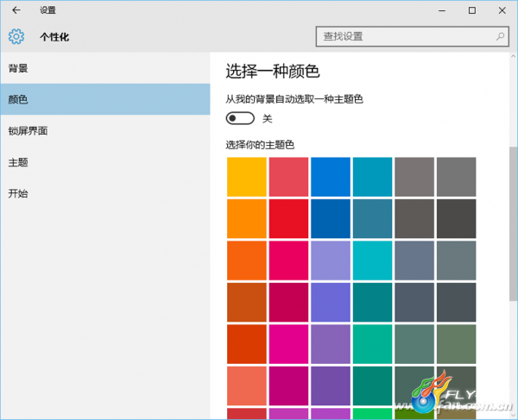Screen dimensions: 518x420
Task: Go back using the back arrow
Action: pos(16,10)
